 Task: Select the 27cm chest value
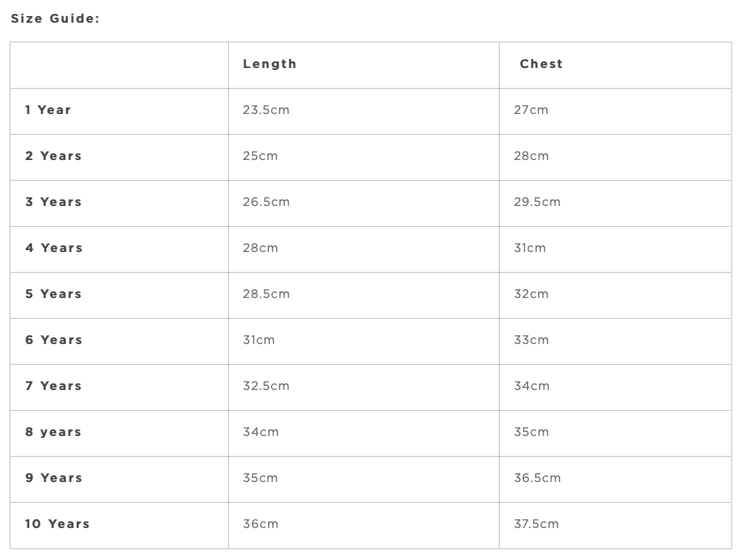pos(531,110)
